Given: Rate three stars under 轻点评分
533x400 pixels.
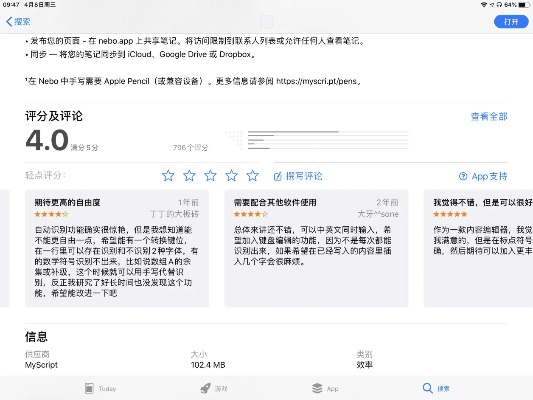Looking at the screenshot, I should tap(210, 176).
